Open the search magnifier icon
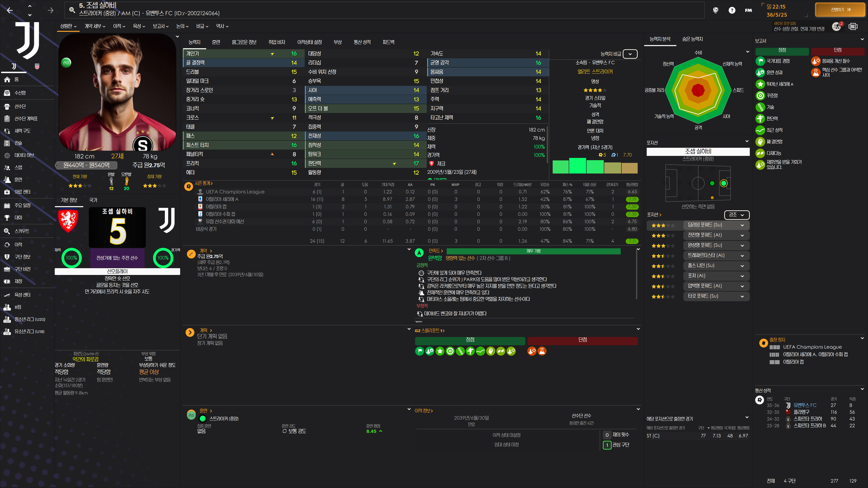This screenshot has height=488, width=868. (x=72, y=10)
